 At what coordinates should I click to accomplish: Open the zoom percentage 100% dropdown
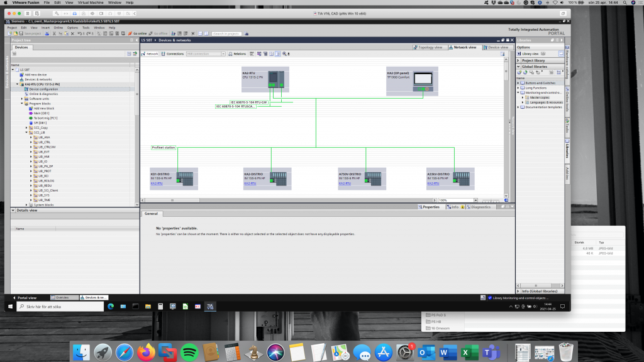[475, 200]
